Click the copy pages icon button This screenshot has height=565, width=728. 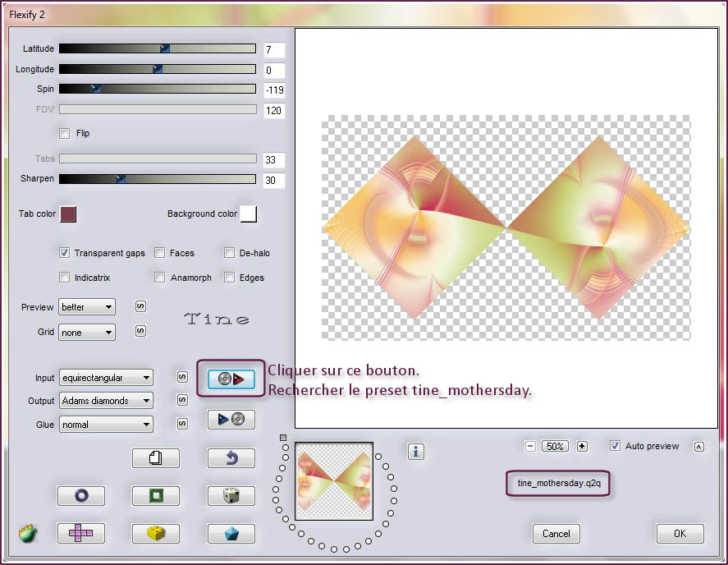156,458
